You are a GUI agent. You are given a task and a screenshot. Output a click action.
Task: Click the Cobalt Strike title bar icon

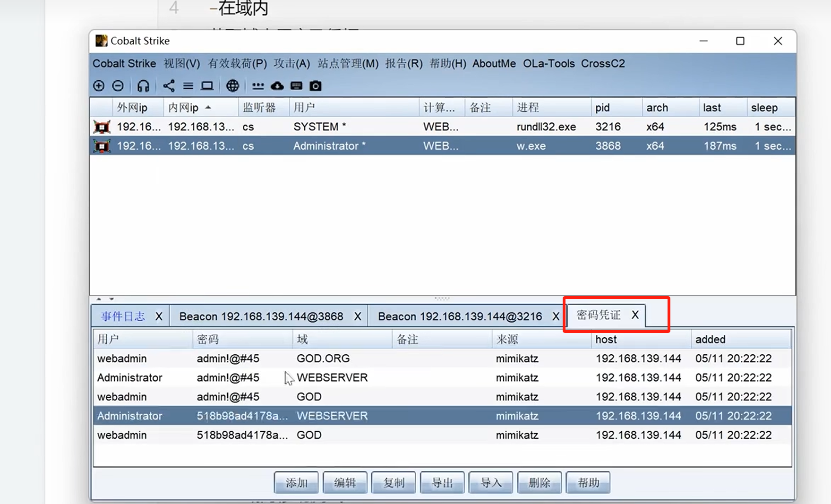tap(101, 41)
